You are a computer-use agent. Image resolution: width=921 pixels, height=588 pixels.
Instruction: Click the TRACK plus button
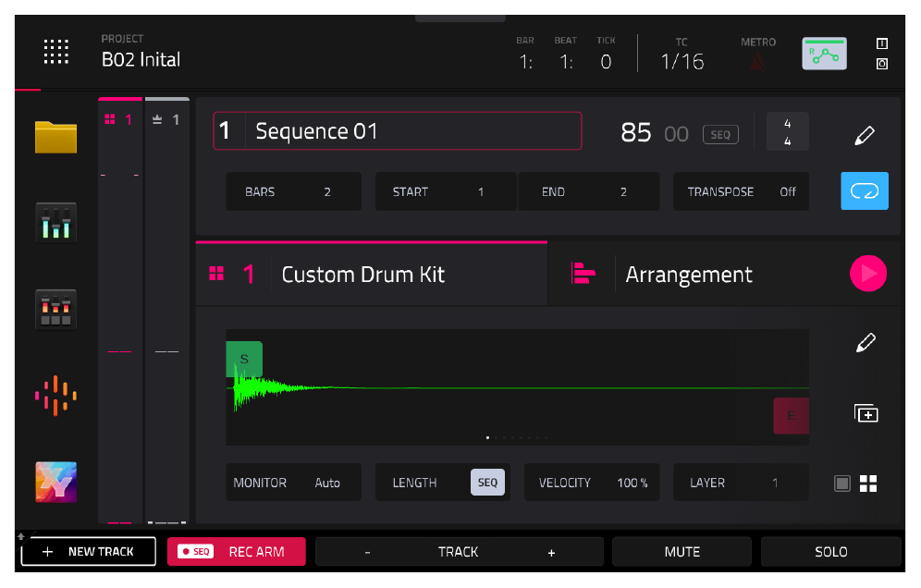[551, 552]
